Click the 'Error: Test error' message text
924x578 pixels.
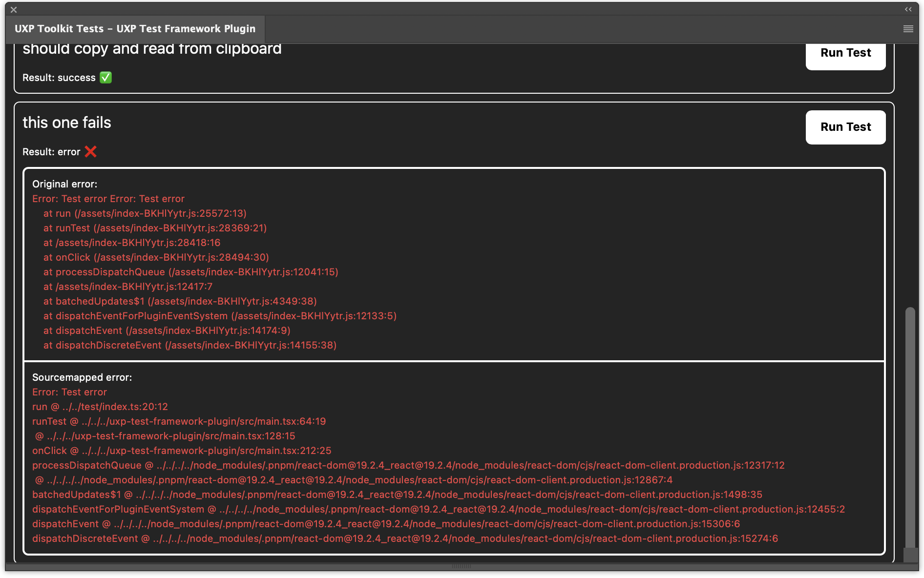click(x=69, y=392)
